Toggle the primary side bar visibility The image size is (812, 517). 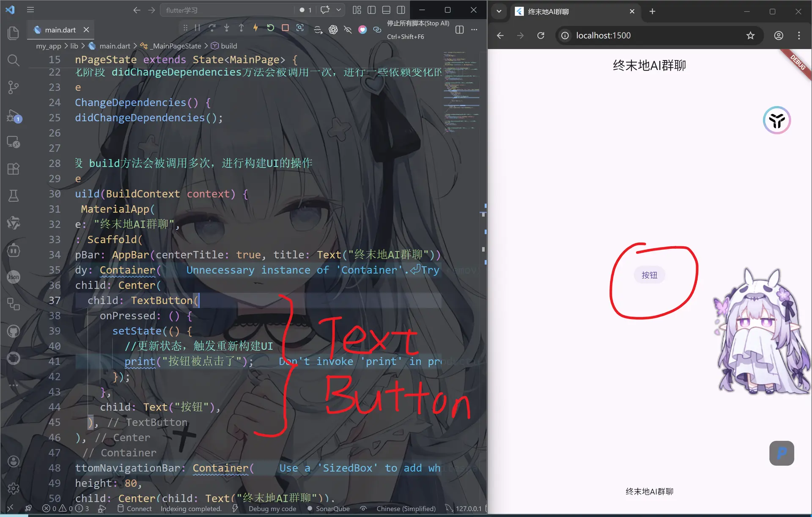point(372,10)
